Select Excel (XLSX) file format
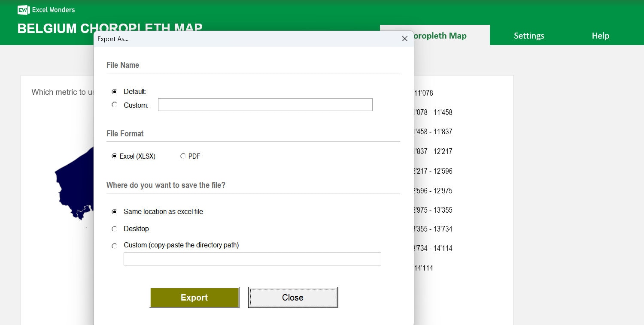The height and width of the screenshot is (325, 644). [115, 156]
